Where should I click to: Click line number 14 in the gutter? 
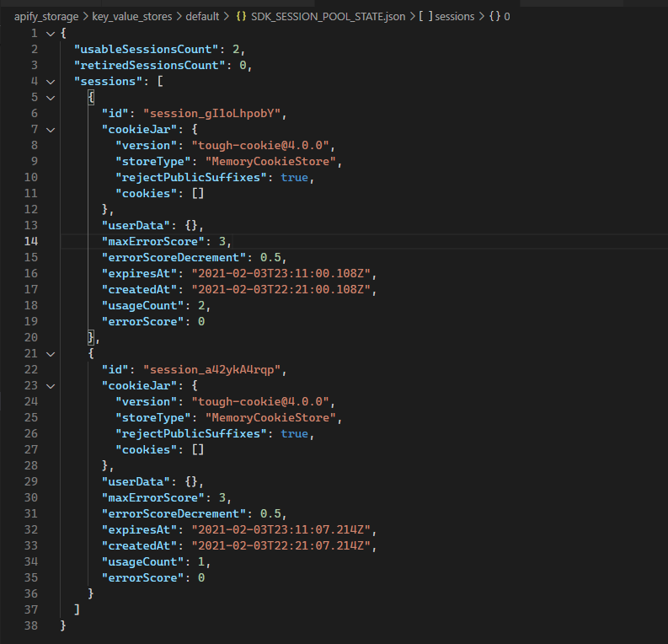(x=31, y=242)
